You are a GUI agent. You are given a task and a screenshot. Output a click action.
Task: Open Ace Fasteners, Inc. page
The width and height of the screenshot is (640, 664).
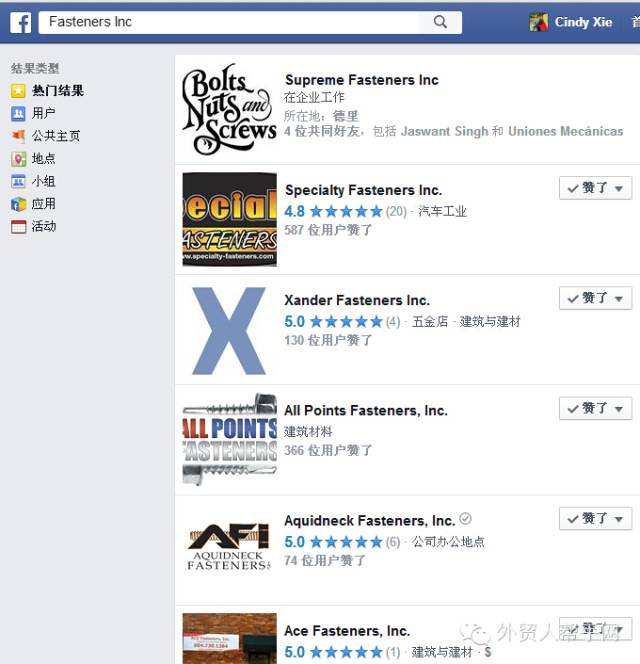click(x=347, y=631)
